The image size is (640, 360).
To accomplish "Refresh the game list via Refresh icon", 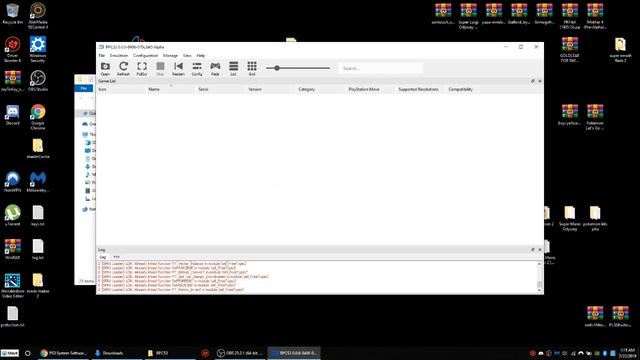I will pyautogui.click(x=123, y=69).
